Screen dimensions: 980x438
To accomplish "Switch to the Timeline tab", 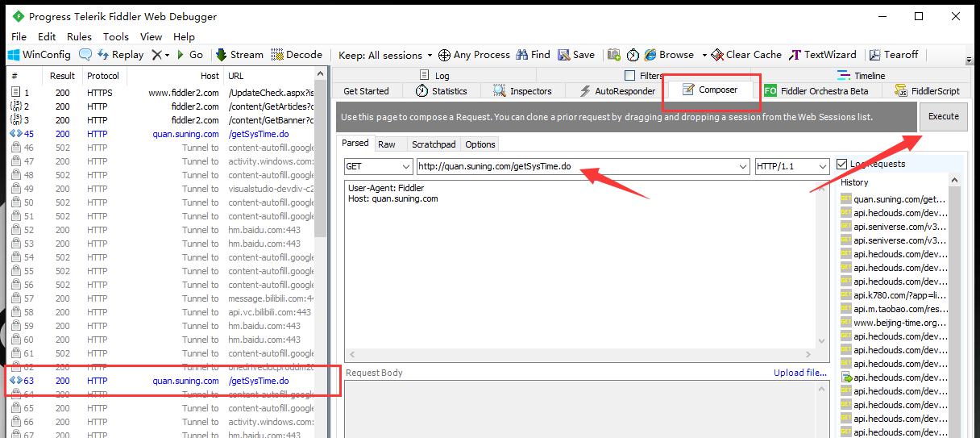I will click(862, 76).
